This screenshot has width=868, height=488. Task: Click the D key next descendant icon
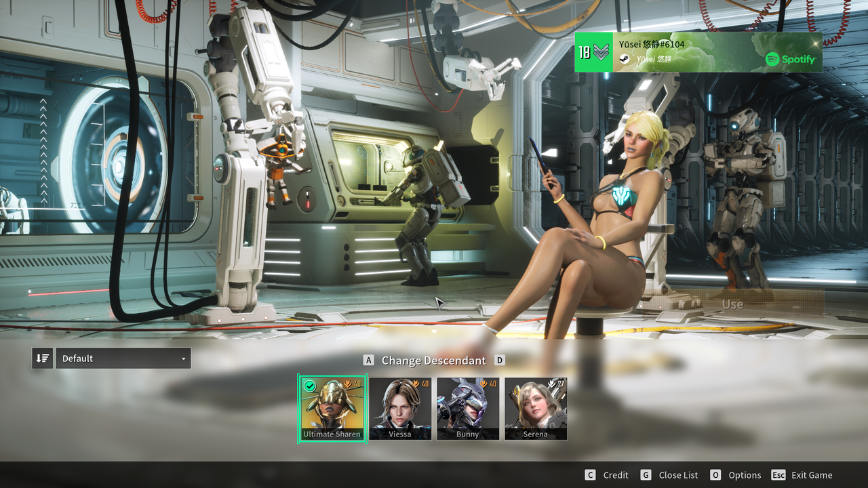coord(500,361)
